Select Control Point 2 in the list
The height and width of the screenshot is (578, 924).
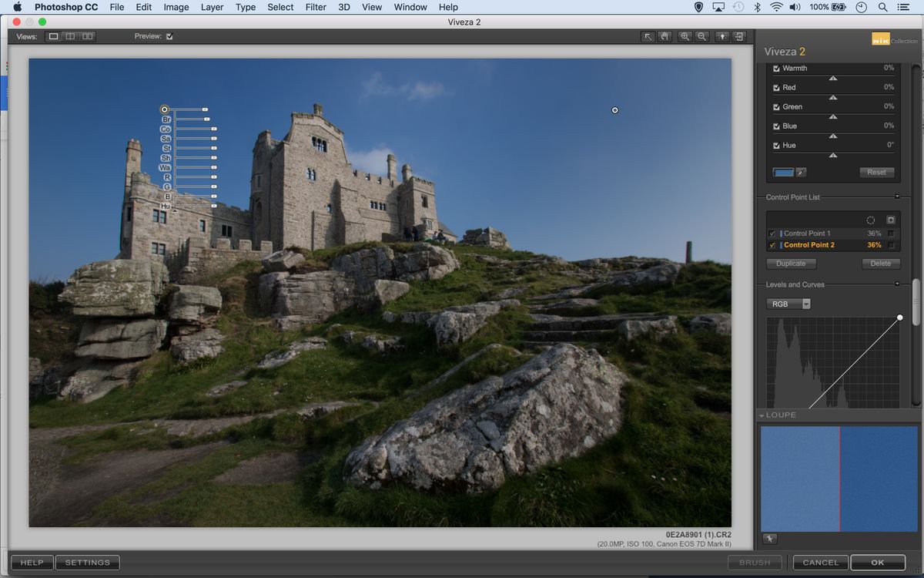pyautogui.click(x=815, y=245)
